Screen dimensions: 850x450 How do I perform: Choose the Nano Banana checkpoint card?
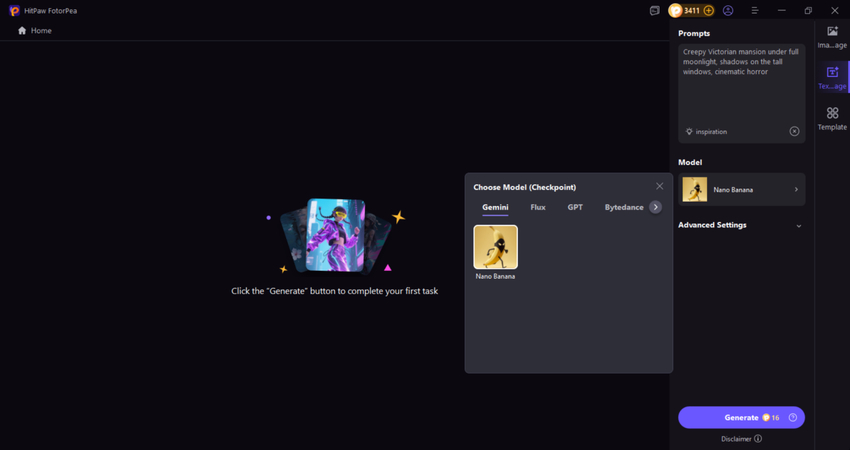point(495,253)
